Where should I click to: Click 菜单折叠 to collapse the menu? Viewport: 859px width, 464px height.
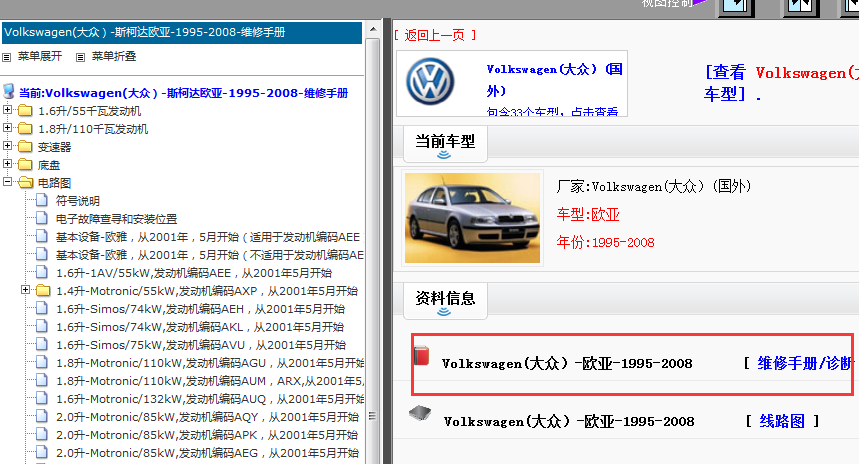click(113, 56)
